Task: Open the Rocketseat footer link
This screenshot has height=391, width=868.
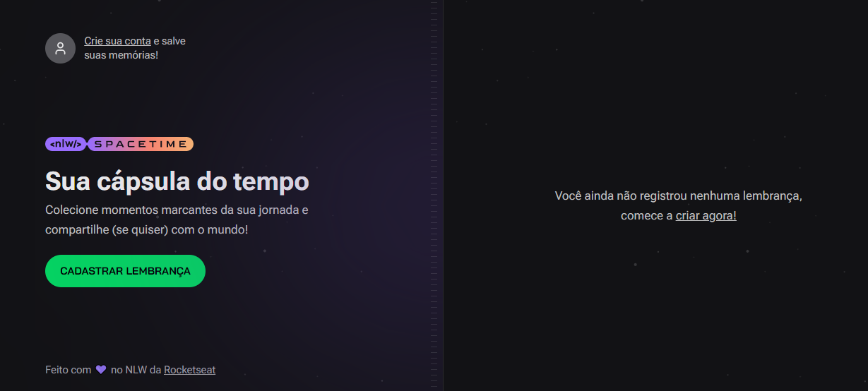Action: coord(190,369)
